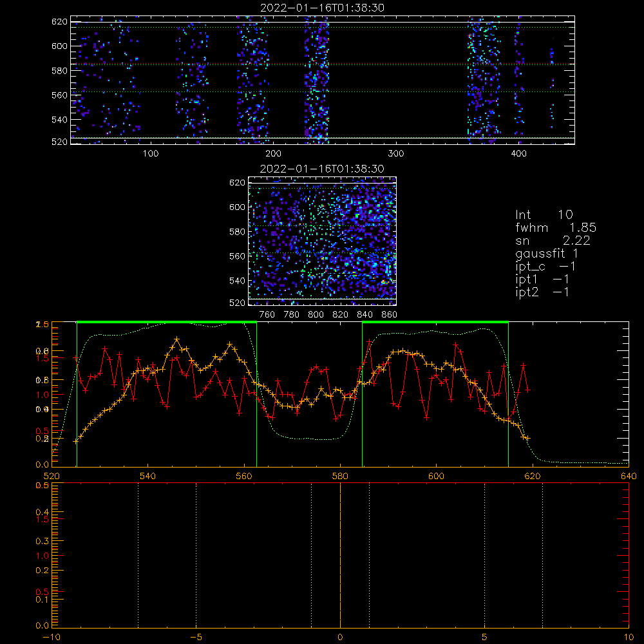This screenshot has height=644, width=644.
Task: Click the top plot title 2022-01-16T01:38:30
Action: click(322, 8)
